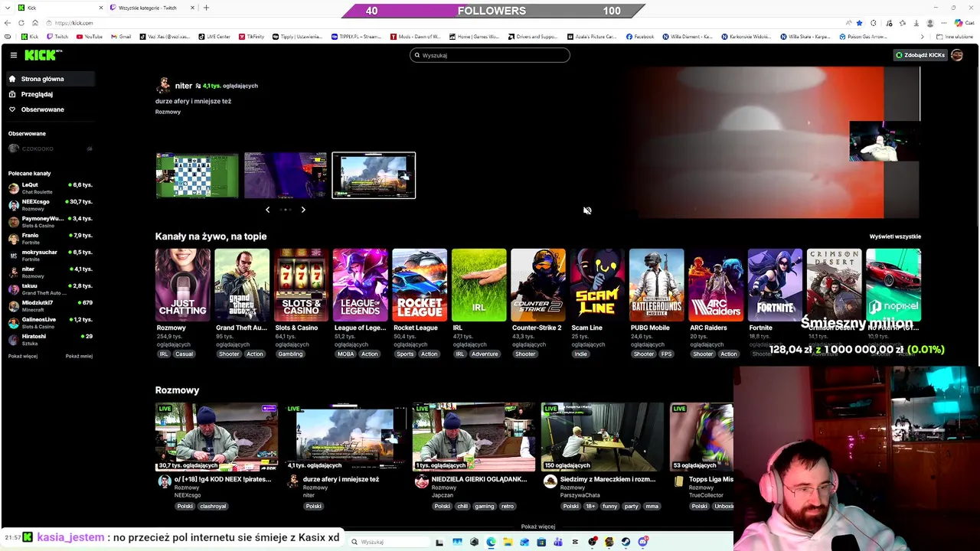Open Franio in recommended channels
The width and height of the screenshot is (980, 551).
[x=50, y=239]
